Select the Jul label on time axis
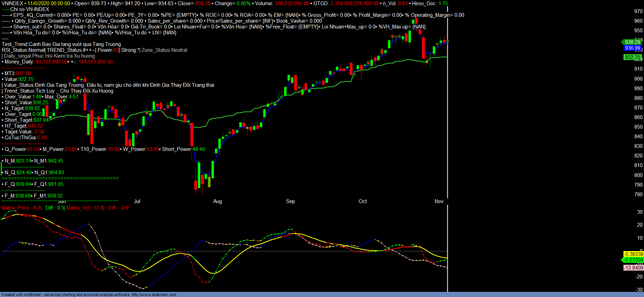Image resolution: width=644 pixels, height=297 pixels. tap(137, 201)
